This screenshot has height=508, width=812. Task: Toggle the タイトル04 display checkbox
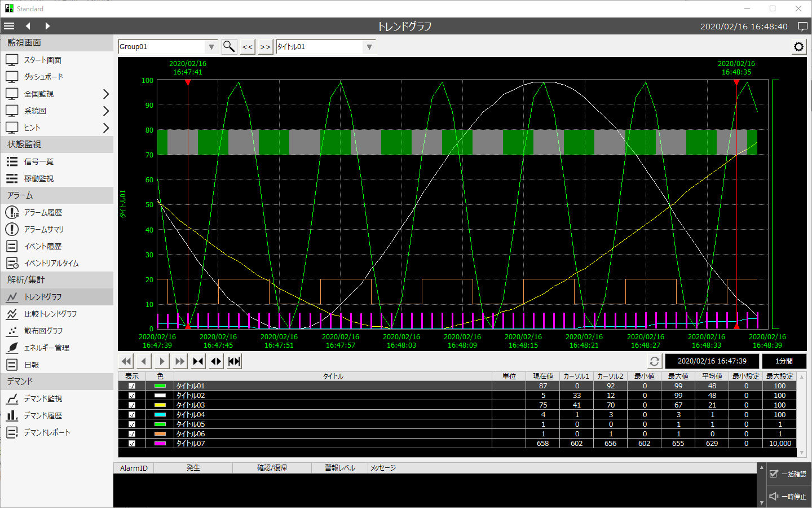[132, 415]
